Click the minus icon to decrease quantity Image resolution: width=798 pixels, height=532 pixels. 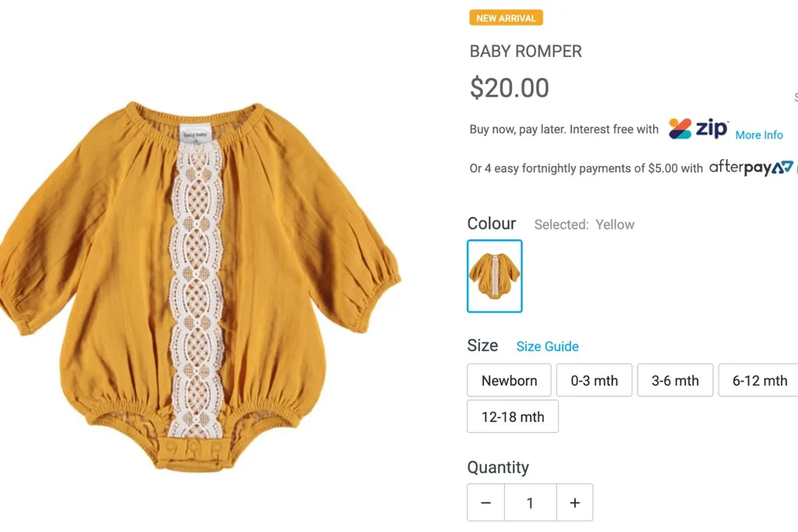pos(486,502)
